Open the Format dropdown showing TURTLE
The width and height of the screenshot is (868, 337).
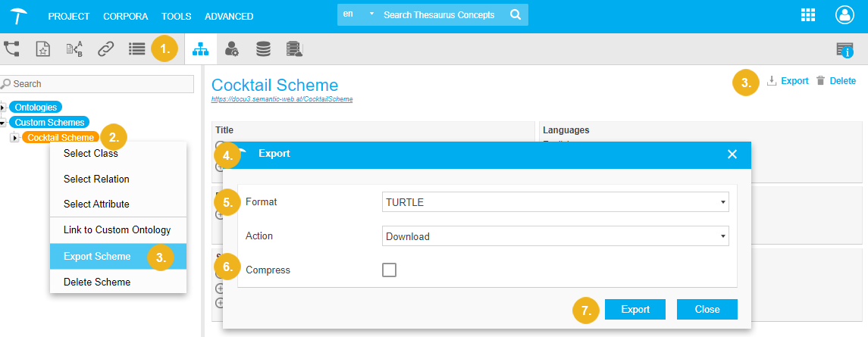click(x=555, y=202)
